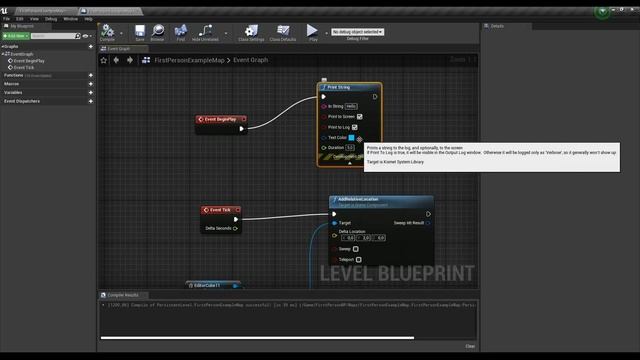Open the File menu
Image resolution: width=640 pixels, height=360 pixels.
[x=7, y=19]
